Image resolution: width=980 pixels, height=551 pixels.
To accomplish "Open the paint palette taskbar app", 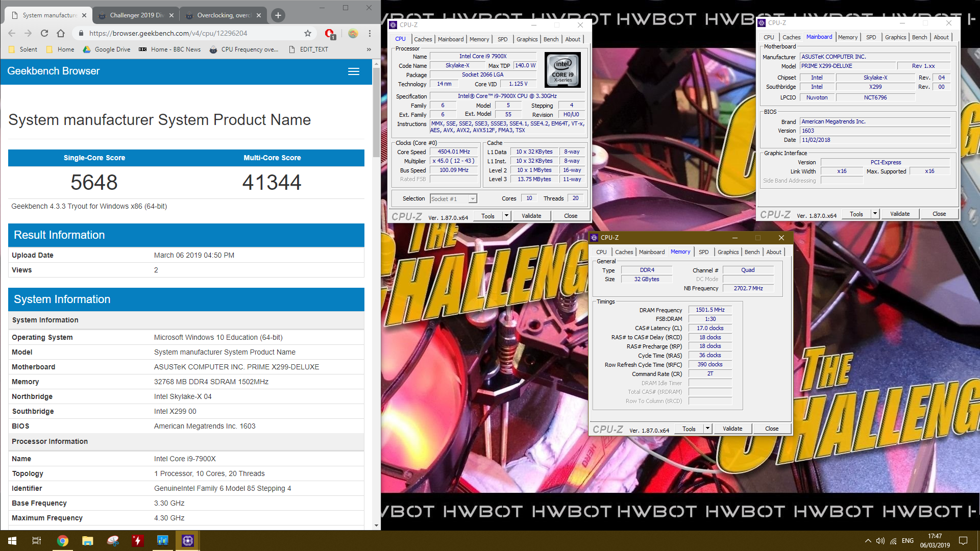I will [113, 541].
